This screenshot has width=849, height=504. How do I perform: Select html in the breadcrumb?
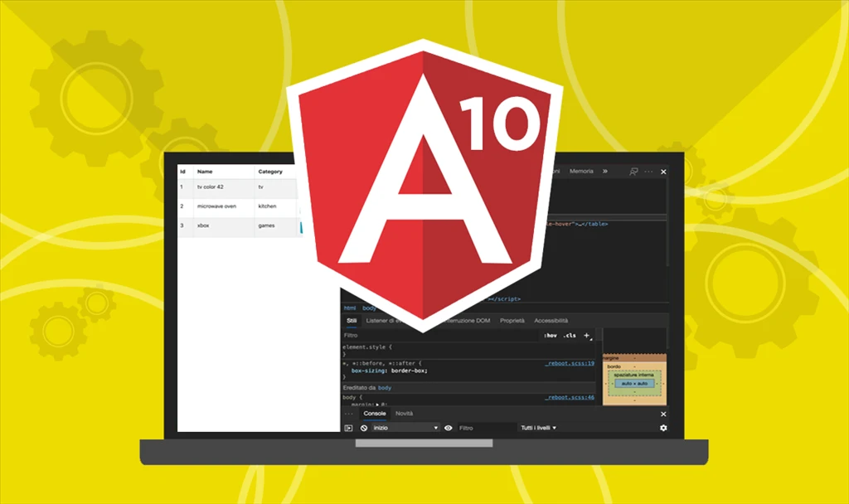pyautogui.click(x=350, y=308)
